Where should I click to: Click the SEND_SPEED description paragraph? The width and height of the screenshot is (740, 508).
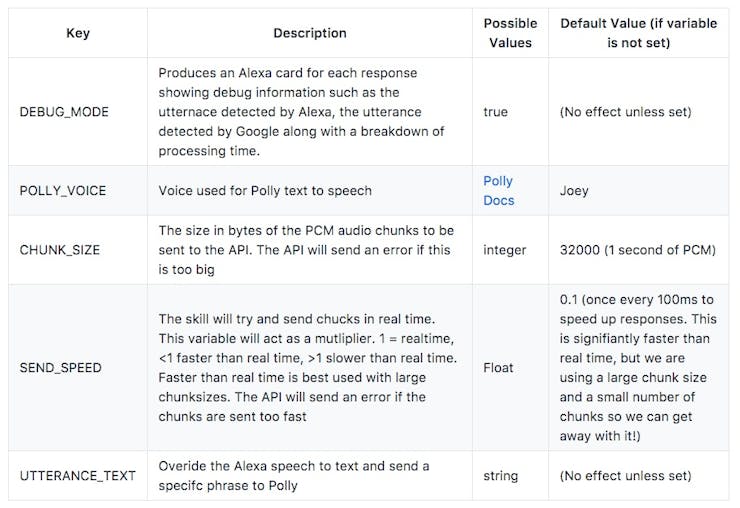tap(308, 368)
